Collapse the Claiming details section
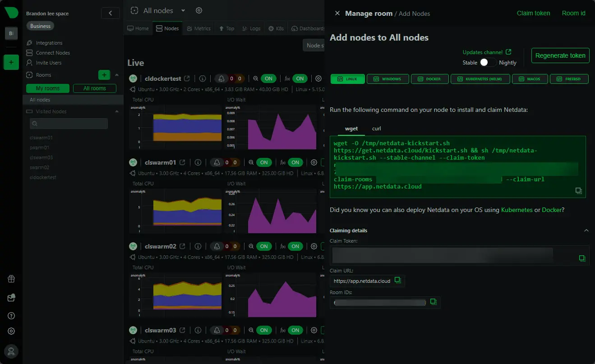This screenshot has width=595, height=364. click(x=586, y=230)
